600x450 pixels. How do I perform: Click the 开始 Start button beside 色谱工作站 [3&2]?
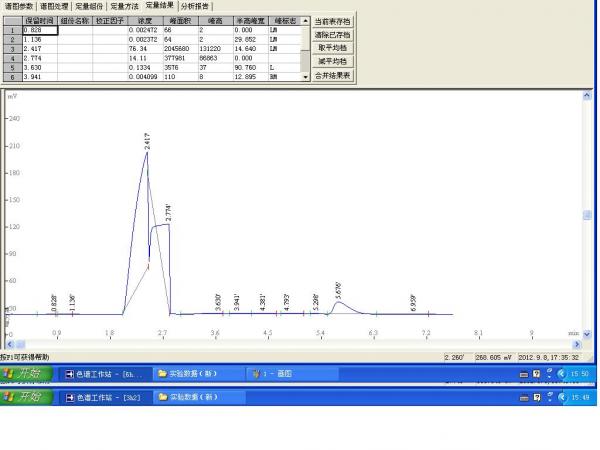26,397
